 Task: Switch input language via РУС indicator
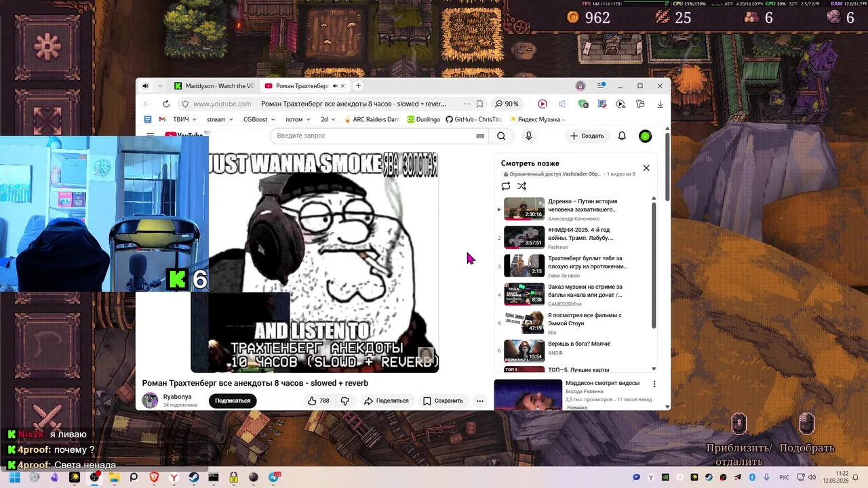784,477
